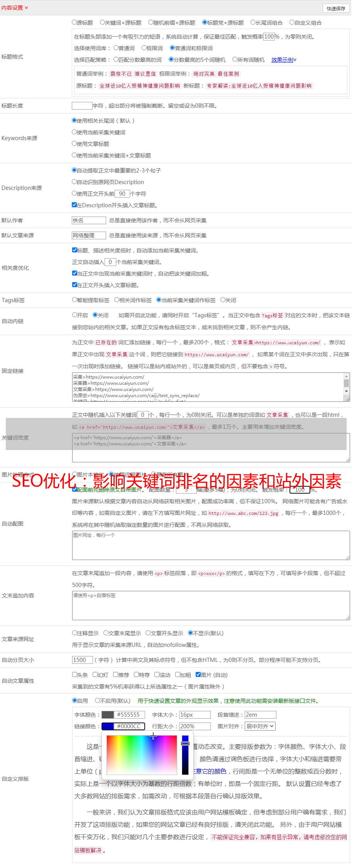Click the 段首缩进 2em field
This screenshot has height=868, width=352.
[261, 715]
